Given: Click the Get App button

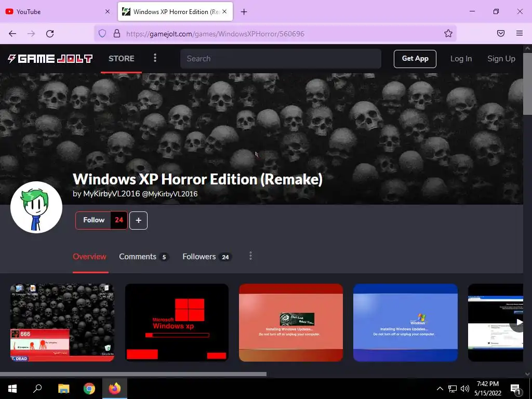Looking at the screenshot, I should tap(415, 59).
